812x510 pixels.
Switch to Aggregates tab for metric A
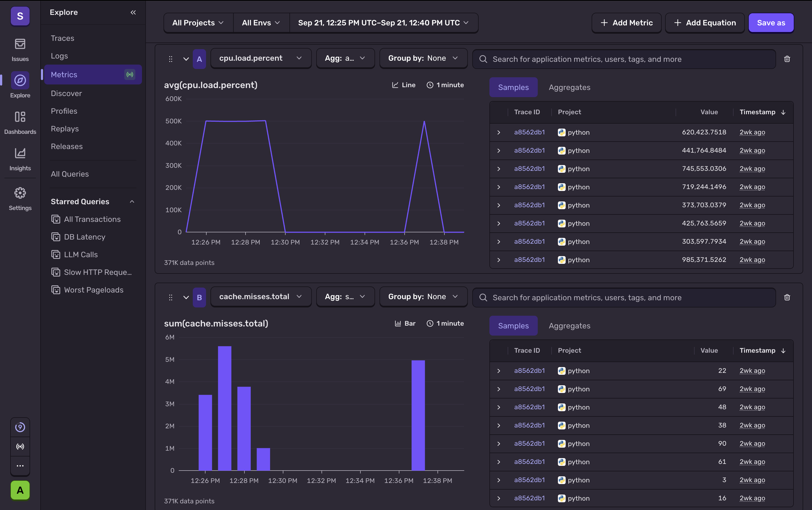point(570,87)
